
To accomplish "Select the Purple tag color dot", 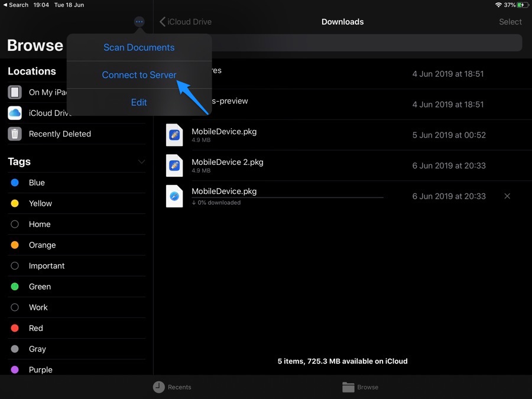I will [15, 369].
